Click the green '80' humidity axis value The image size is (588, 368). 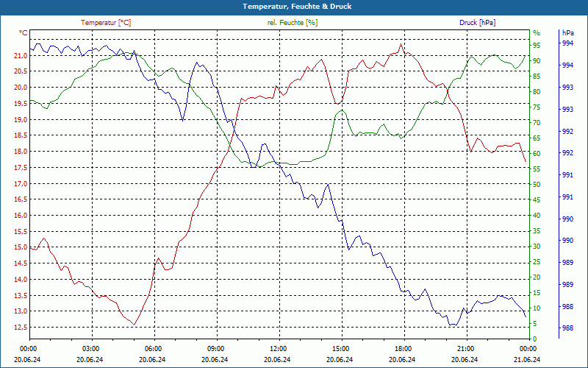(x=537, y=91)
